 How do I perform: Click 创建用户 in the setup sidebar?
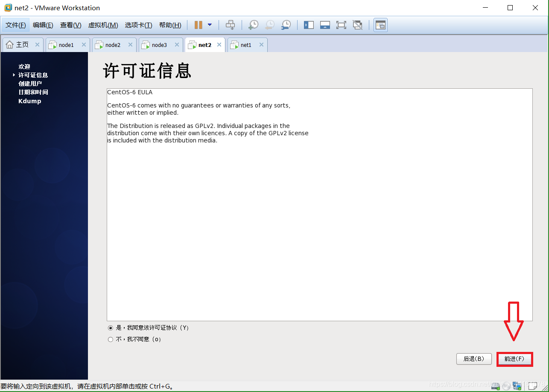click(x=30, y=84)
